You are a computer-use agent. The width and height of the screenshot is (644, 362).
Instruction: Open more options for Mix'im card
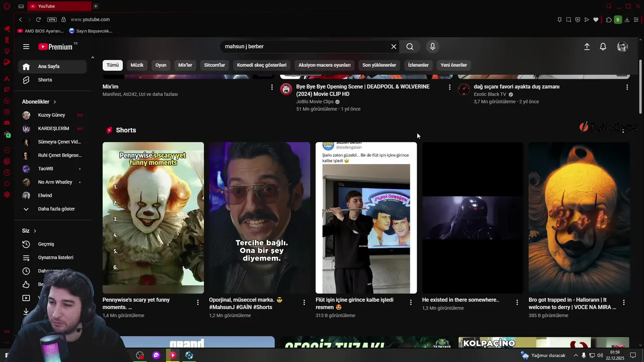272,87
